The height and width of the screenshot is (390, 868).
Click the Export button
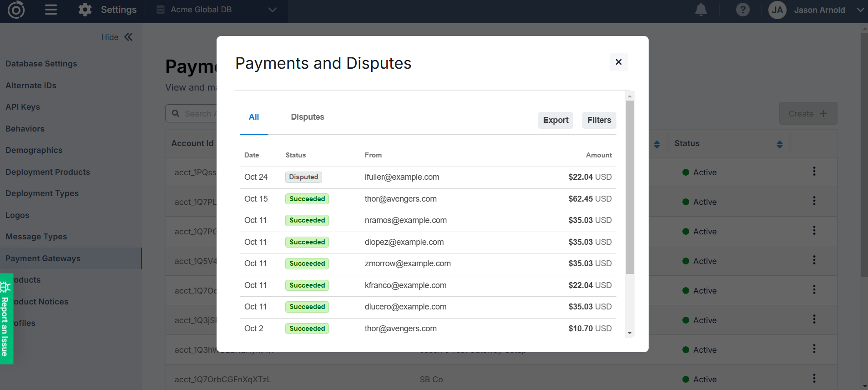pos(555,120)
